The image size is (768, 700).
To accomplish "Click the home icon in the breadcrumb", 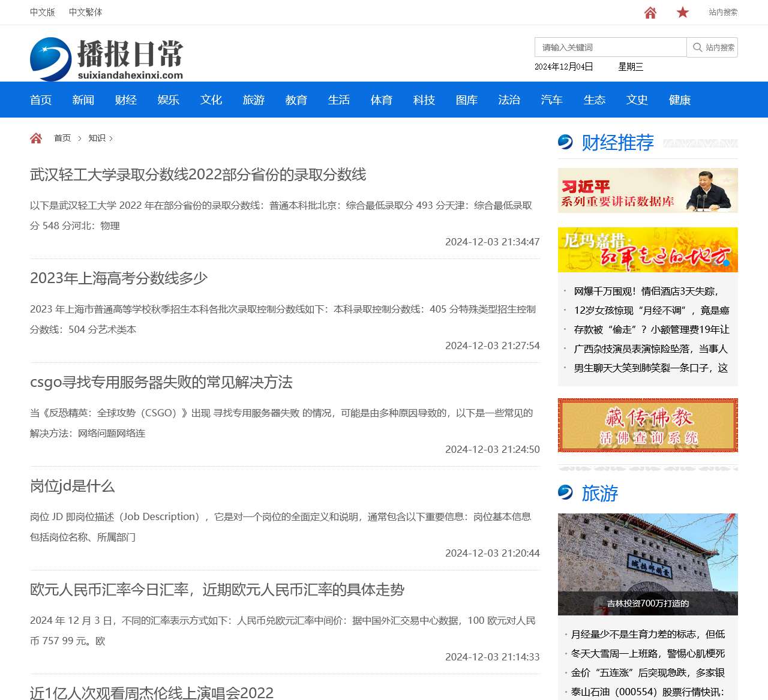I will pyautogui.click(x=36, y=137).
